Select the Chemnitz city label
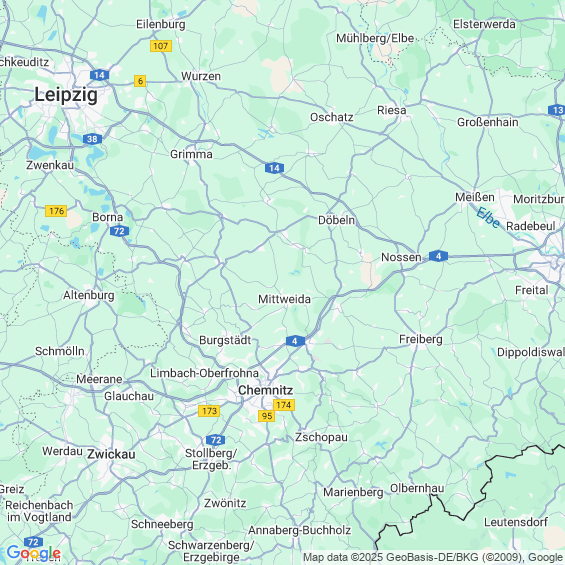This screenshot has width=565, height=565. (x=266, y=390)
